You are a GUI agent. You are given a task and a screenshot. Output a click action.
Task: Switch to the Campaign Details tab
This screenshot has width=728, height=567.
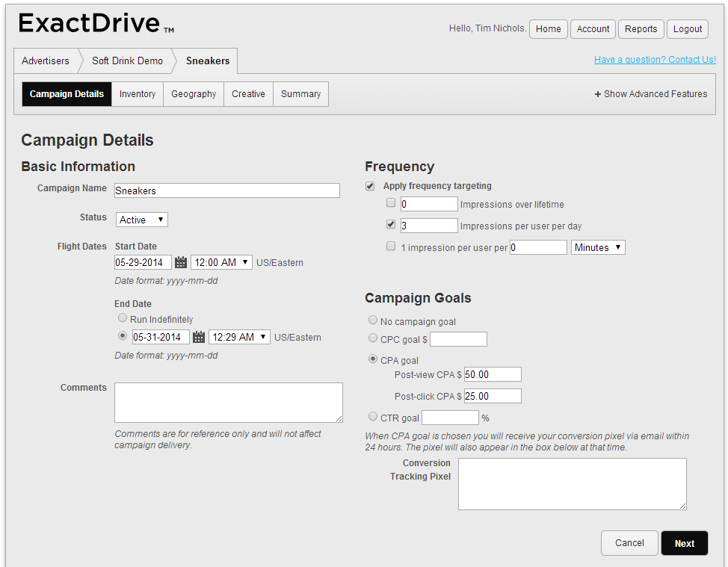pos(67,93)
